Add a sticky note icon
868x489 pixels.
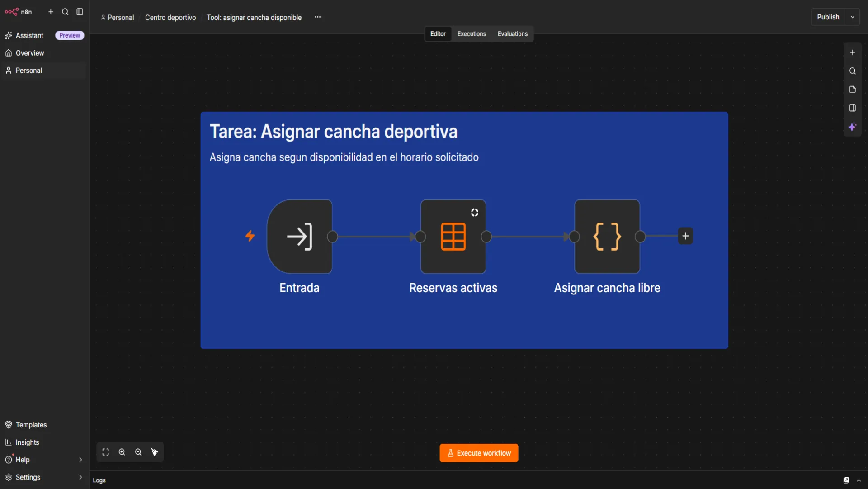click(x=853, y=90)
